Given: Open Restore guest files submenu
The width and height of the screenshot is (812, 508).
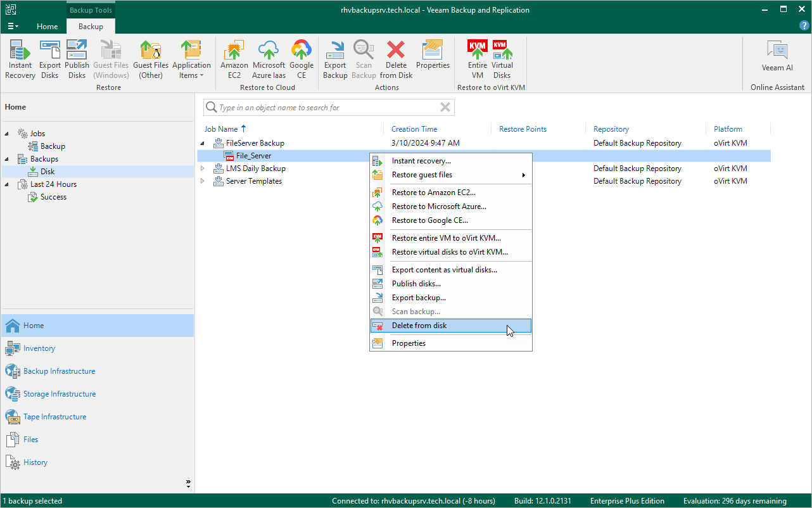Looking at the screenshot, I should (451, 175).
